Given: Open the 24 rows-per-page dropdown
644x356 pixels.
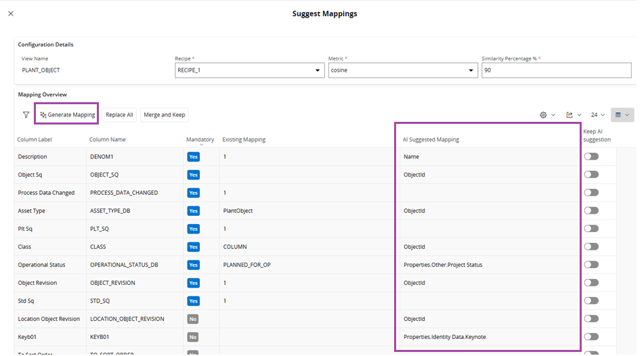Looking at the screenshot, I should [x=597, y=115].
